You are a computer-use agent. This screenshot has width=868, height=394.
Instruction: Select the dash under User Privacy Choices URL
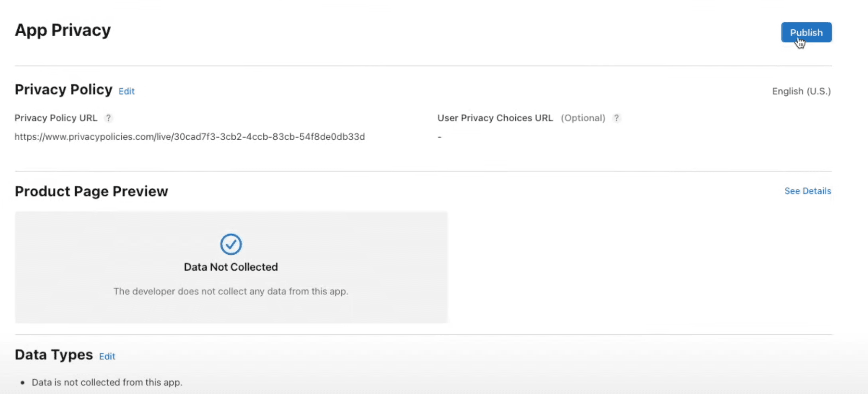[x=439, y=136]
